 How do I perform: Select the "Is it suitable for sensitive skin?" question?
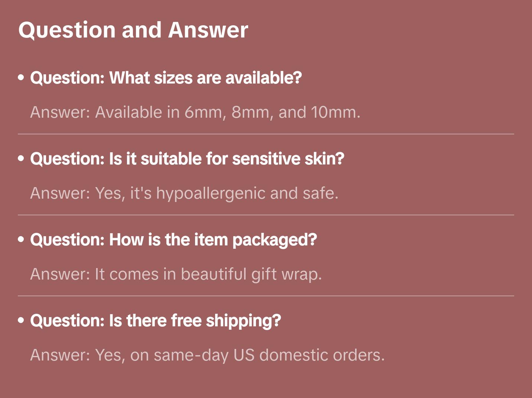click(x=187, y=159)
